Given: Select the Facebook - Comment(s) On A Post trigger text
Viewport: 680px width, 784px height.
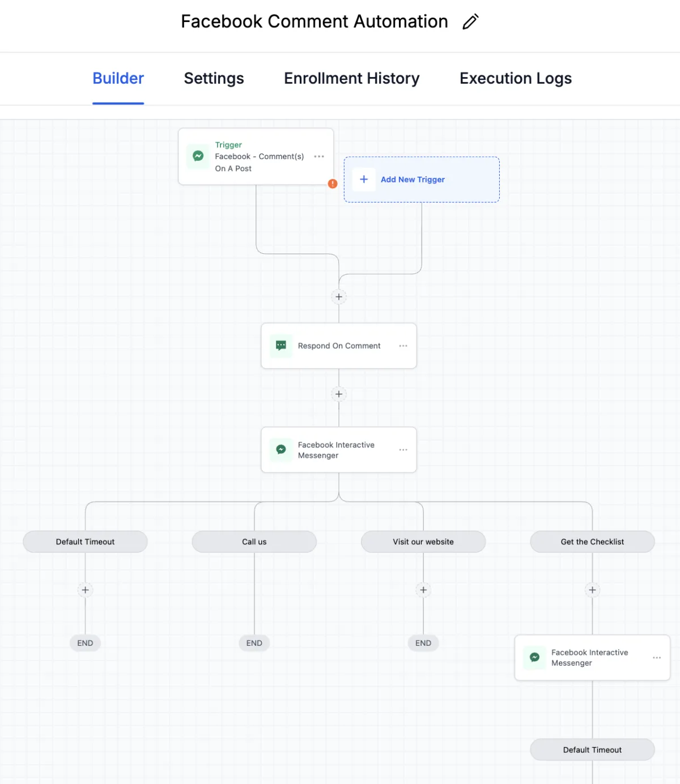Looking at the screenshot, I should coord(260,162).
